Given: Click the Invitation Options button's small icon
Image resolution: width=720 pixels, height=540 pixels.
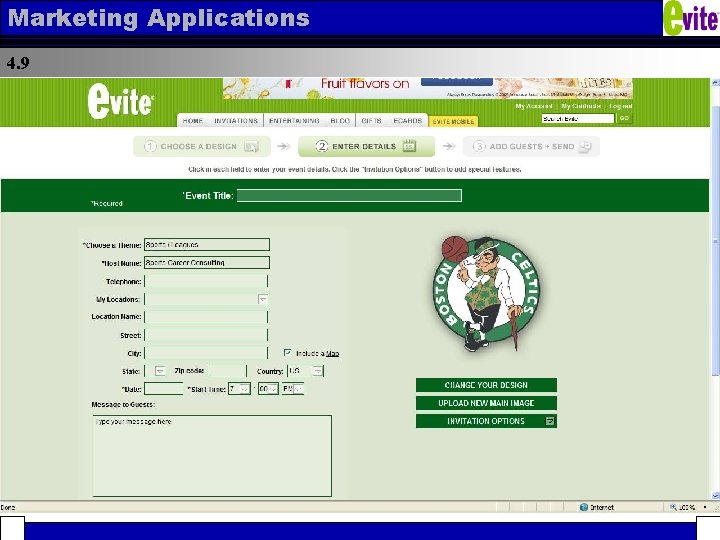Looking at the screenshot, I should coord(549,421).
